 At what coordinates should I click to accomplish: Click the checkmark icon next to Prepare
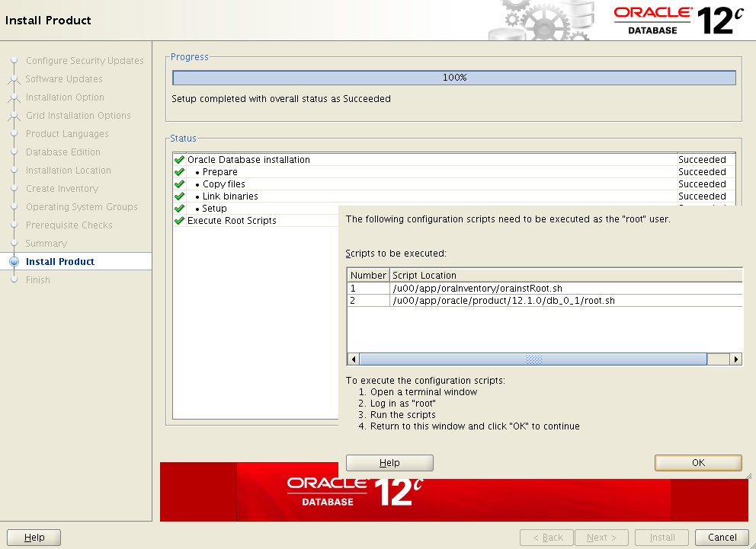coord(179,172)
